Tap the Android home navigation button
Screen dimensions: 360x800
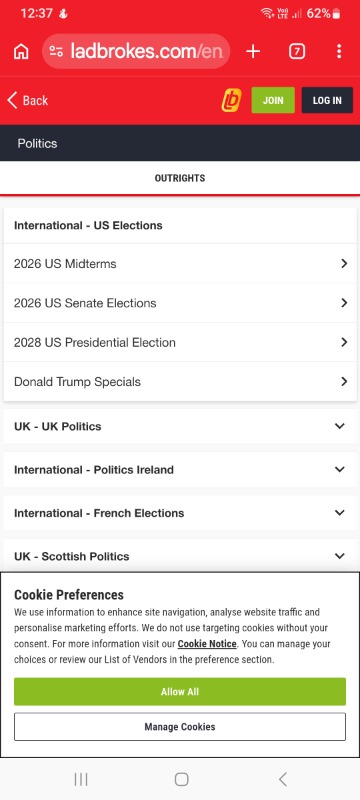[181, 779]
